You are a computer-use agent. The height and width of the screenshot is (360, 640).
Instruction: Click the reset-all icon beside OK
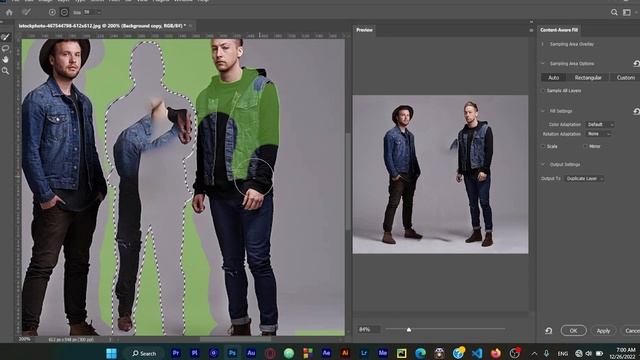point(549,331)
